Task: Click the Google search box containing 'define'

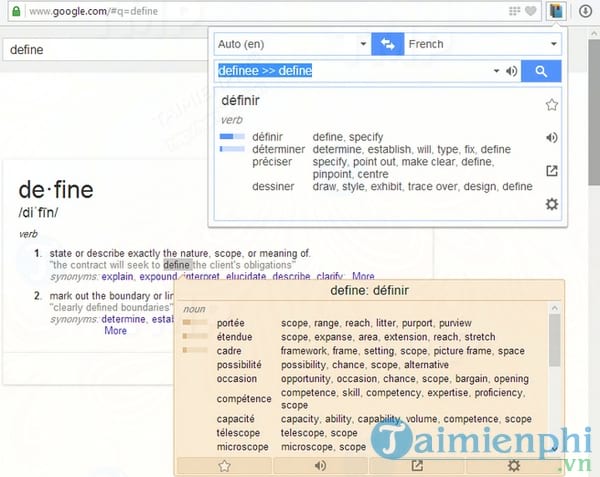Action: click(x=105, y=50)
